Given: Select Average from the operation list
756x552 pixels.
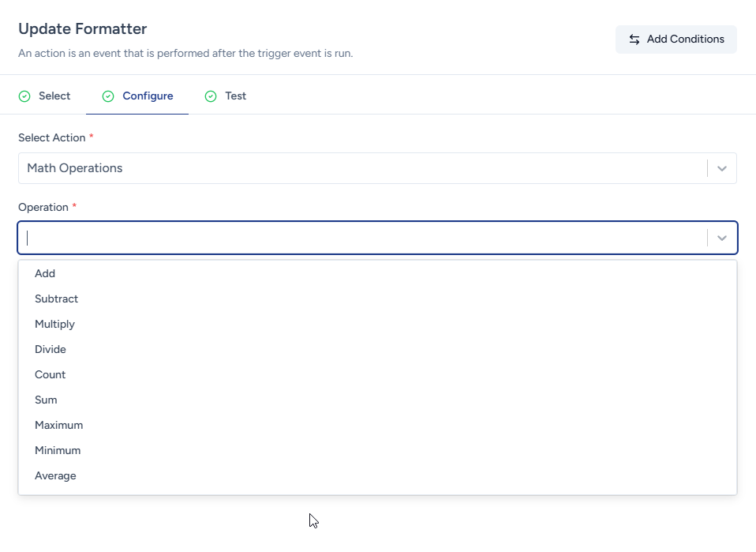Looking at the screenshot, I should click(55, 475).
